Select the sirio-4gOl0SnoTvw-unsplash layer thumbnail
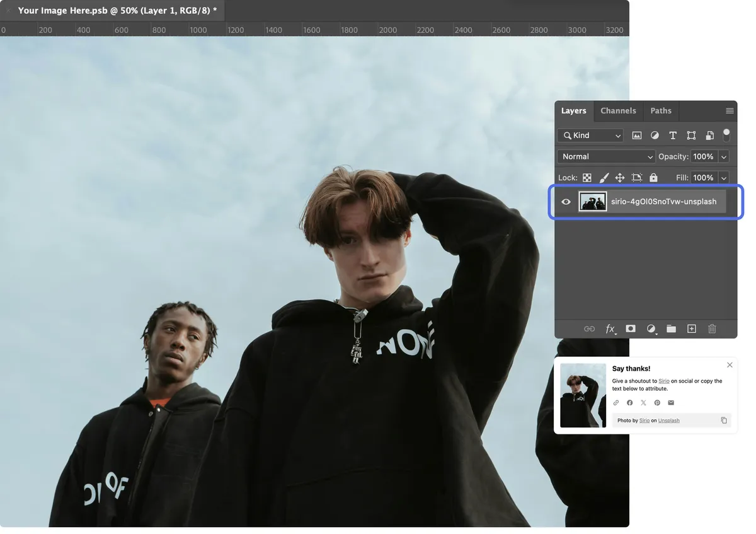 (593, 202)
